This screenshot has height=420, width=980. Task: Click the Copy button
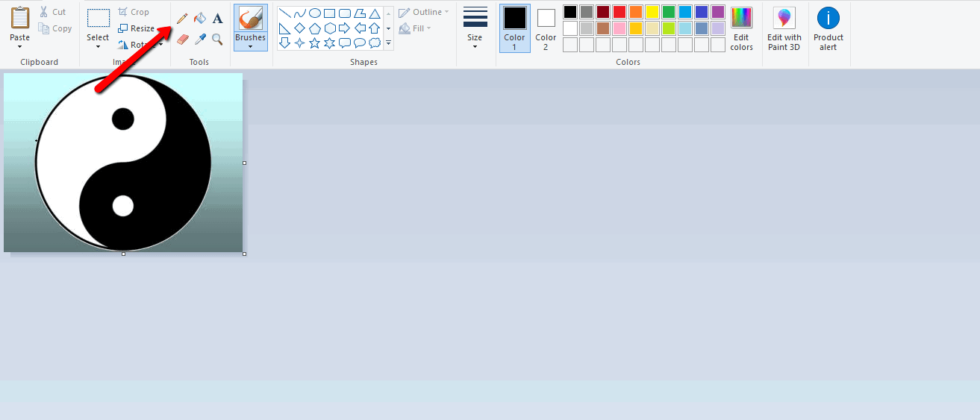tap(55, 28)
